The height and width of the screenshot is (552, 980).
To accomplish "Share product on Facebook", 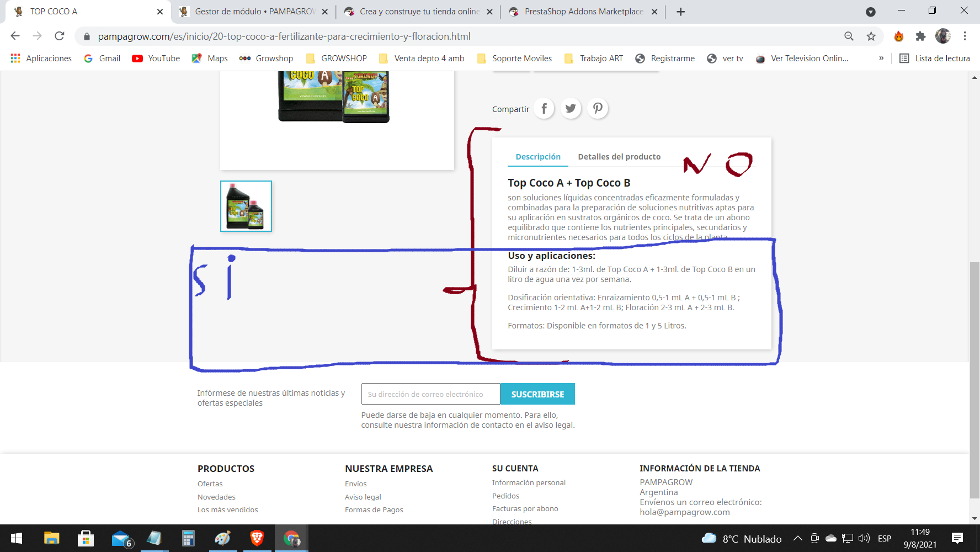I will coord(544,109).
